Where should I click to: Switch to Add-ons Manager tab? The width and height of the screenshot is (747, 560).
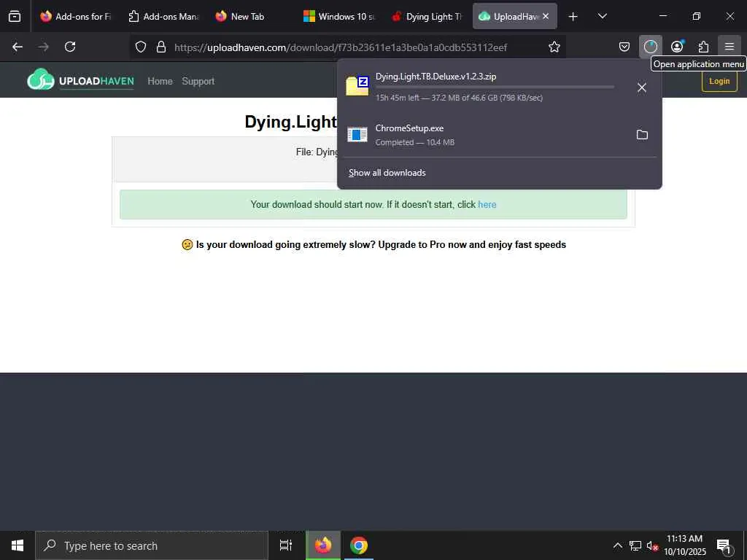click(163, 17)
